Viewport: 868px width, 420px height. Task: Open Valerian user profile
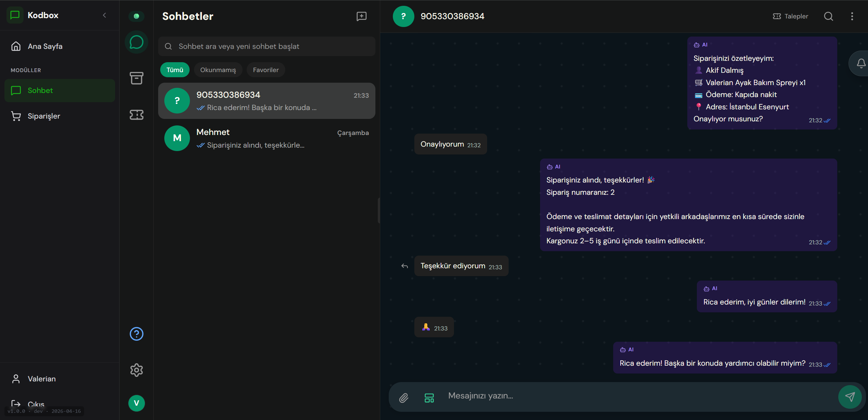tap(60, 379)
